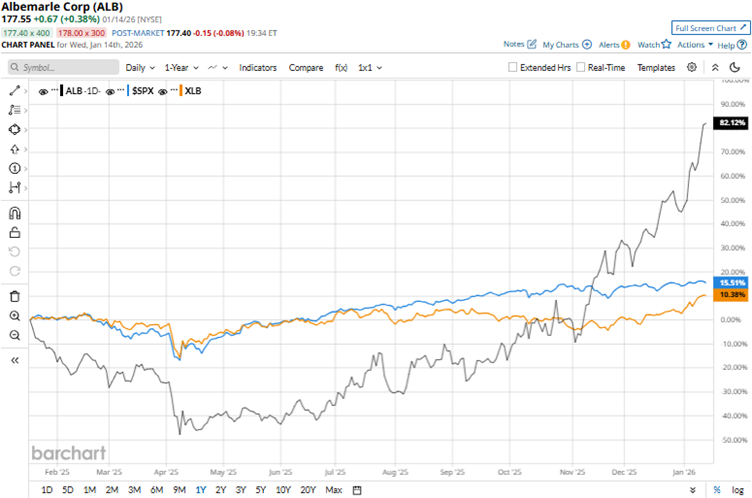Open chart settings gear
The width and height of the screenshot is (752, 498).
coord(692,67)
